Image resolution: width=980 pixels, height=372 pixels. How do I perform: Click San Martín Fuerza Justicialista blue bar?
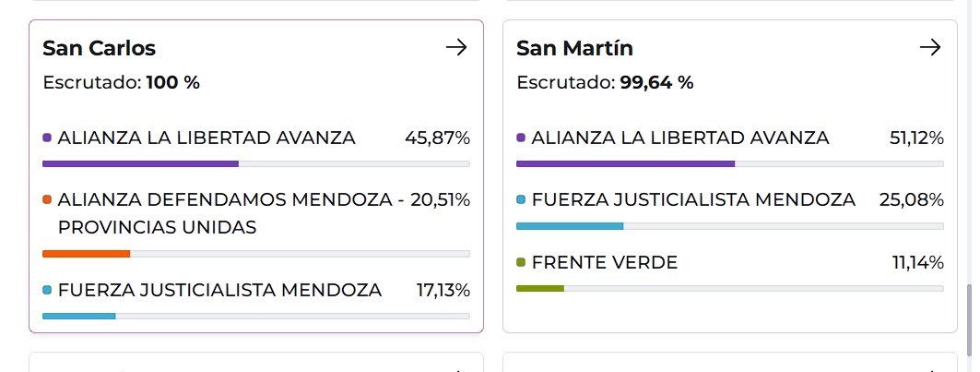click(570, 225)
